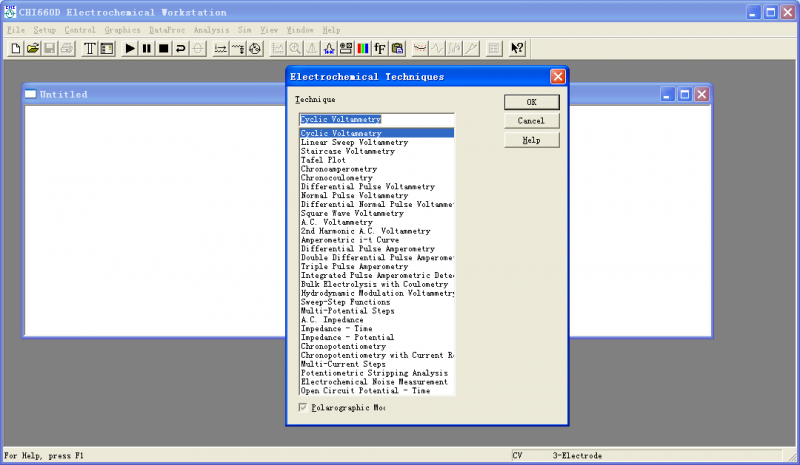This screenshot has height=465, width=800.
Task: Select Chronopotentiometry technique
Action: coord(377,346)
